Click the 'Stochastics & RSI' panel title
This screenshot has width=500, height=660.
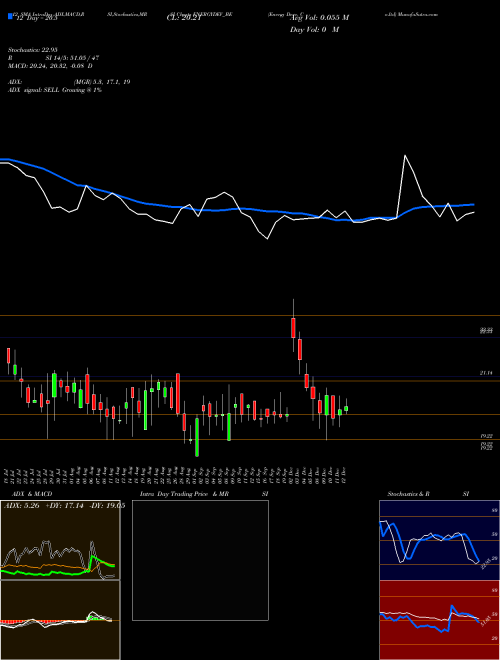[428, 494]
